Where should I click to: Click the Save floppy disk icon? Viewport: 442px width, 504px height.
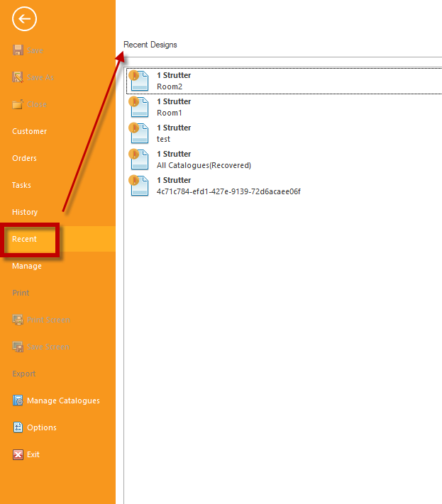click(x=18, y=50)
